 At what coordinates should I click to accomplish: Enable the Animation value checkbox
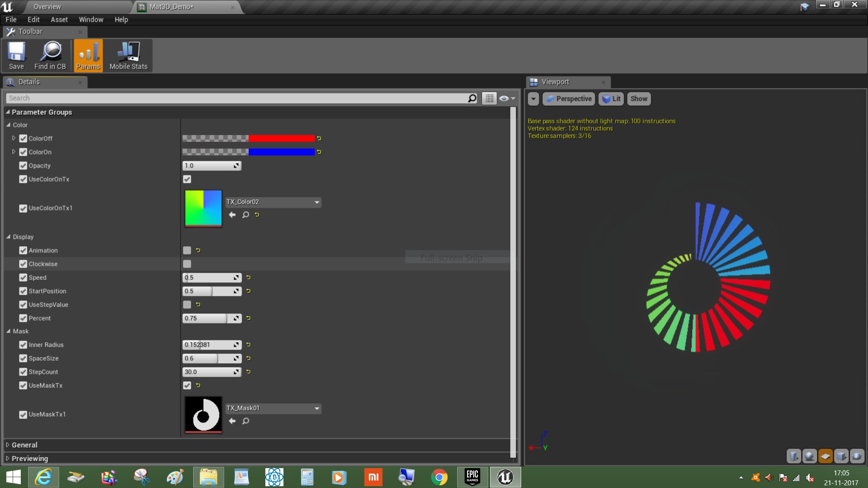click(x=187, y=250)
